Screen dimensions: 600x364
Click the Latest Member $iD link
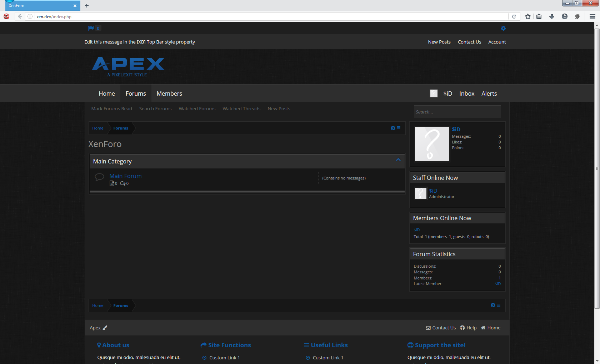[497, 284]
